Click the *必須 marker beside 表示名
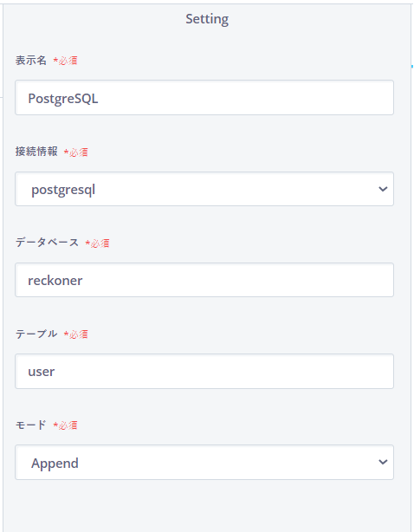414x532 pixels. click(65, 61)
